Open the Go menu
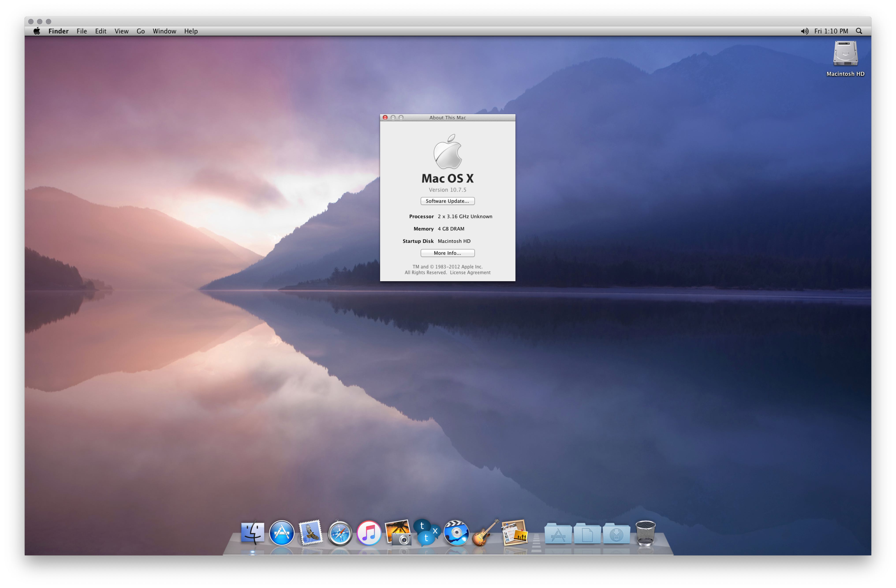 click(x=140, y=31)
